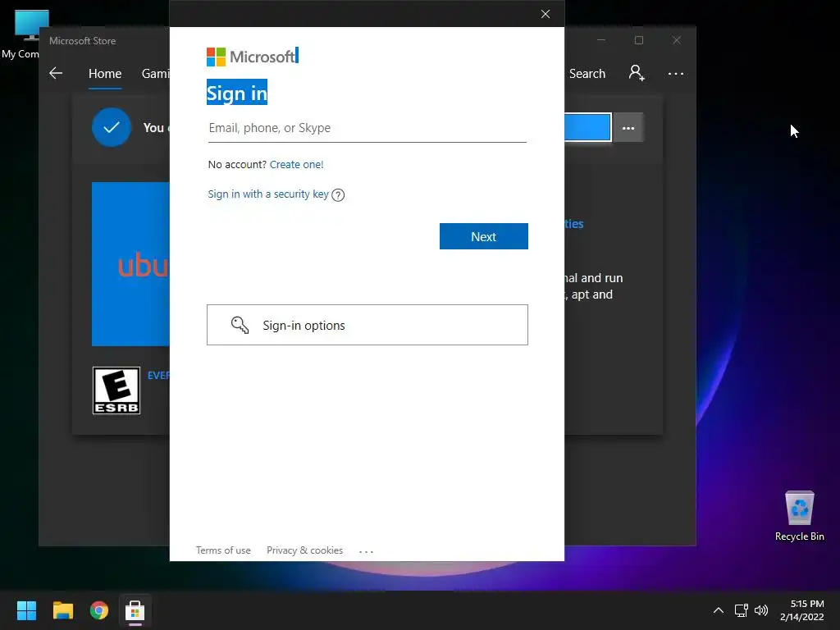Open the Create one! account link
This screenshot has width=840, height=630.
pyautogui.click(x=296, y=164)
